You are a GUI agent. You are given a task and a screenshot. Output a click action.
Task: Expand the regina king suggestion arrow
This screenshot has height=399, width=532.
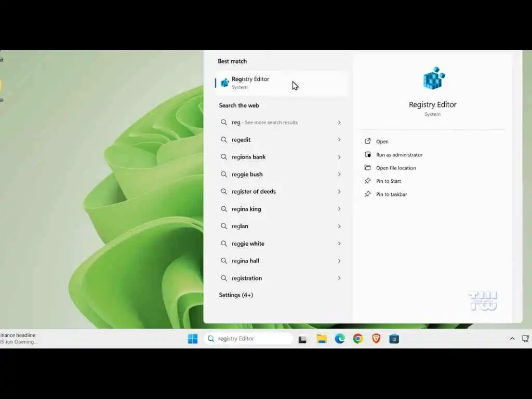[x=339, y=209]
